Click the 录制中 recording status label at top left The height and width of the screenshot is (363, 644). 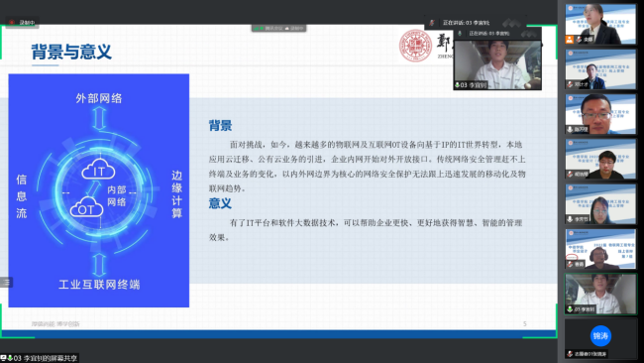coord(27,22)
